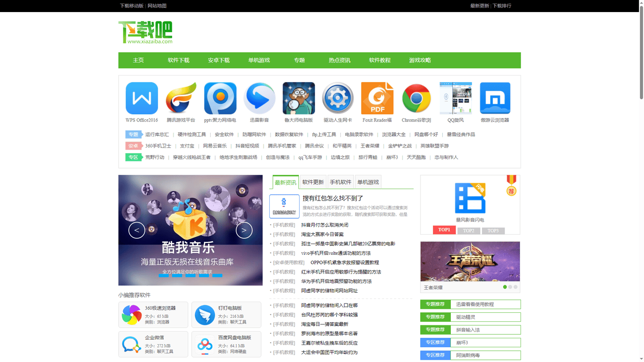Open 单机游戏 in the green navigation bar
This screenshot has width=644, height=362.
[259, 60]
